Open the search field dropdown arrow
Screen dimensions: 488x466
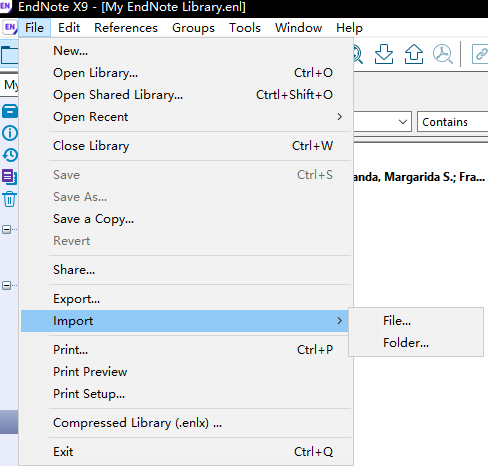pos(403,122)
